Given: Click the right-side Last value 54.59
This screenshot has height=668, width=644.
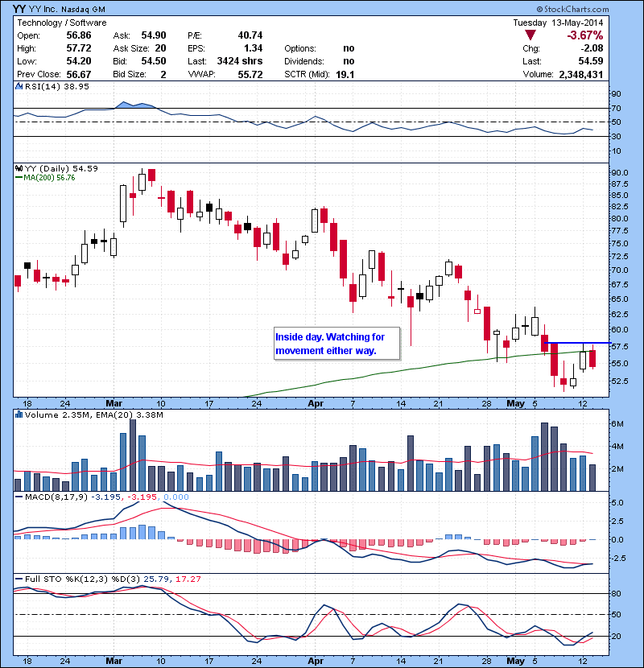Looking at the screenshot, I should point(591,61).
